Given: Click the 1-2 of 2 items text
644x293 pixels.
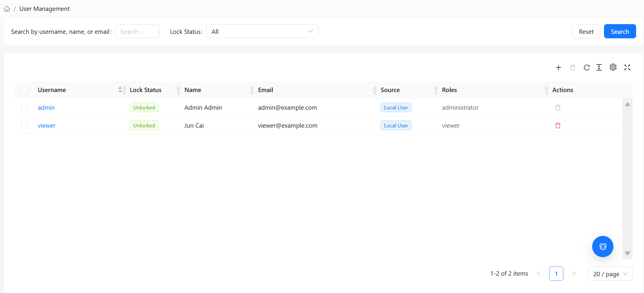Looking at the screenshot, I should coord(509,274).
